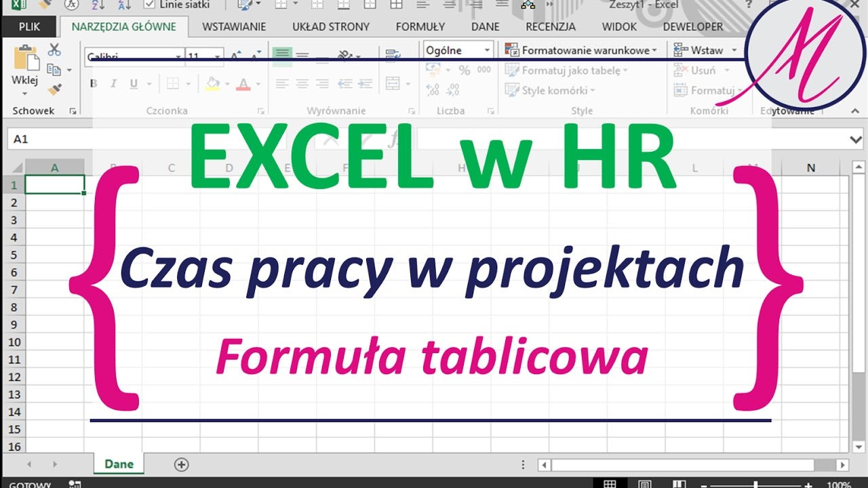The width and height of the screenshot is (868, 488).
Task: Open Wyrównanie alignment dialog launcher
Action: pyautogui.click(x=410, y=110)
